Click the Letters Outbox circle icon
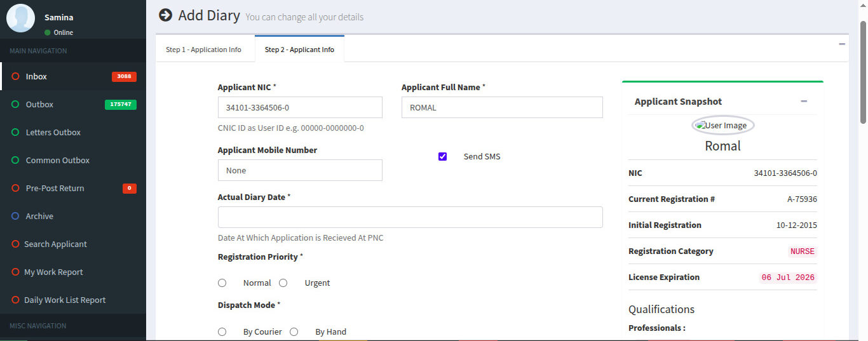 [x=15, y=132]
